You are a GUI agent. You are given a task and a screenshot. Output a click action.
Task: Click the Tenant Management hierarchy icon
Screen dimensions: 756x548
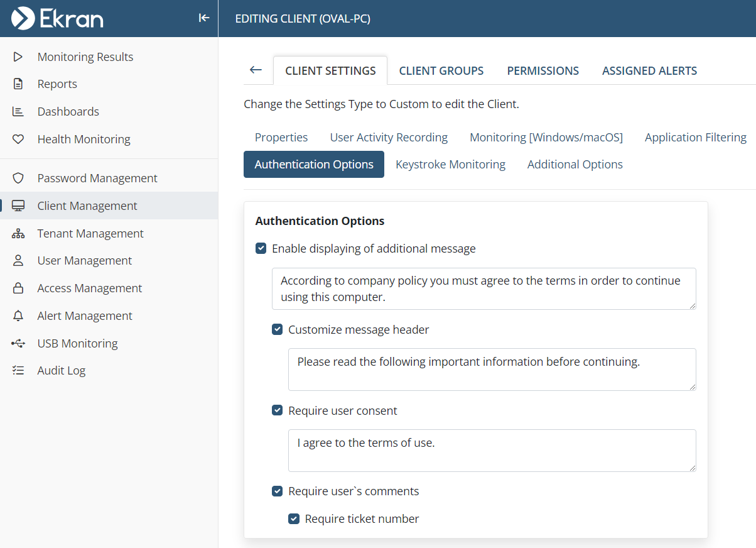point(18,234)
